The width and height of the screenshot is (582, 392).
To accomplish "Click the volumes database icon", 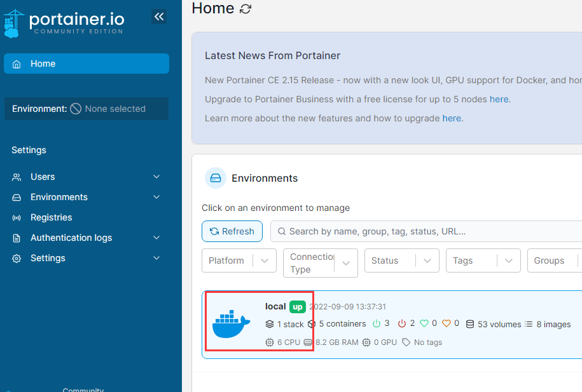I will pyautogui.click(x=470, y=324).
